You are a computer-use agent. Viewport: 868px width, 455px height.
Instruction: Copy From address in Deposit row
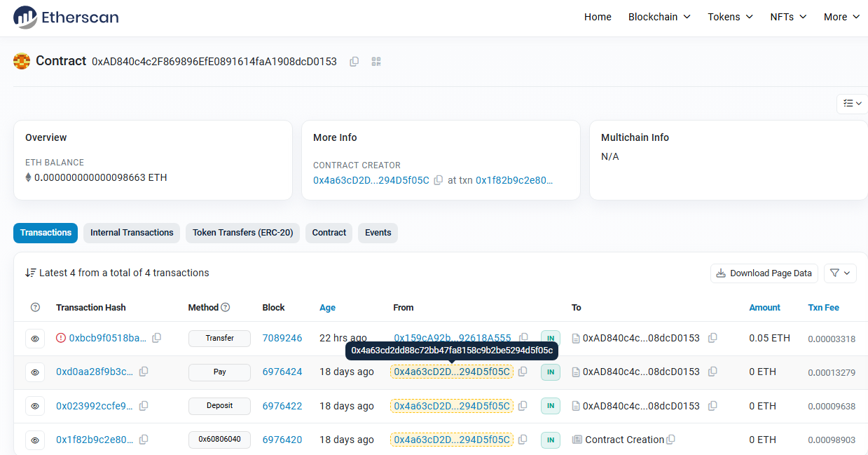click(523, 405)
